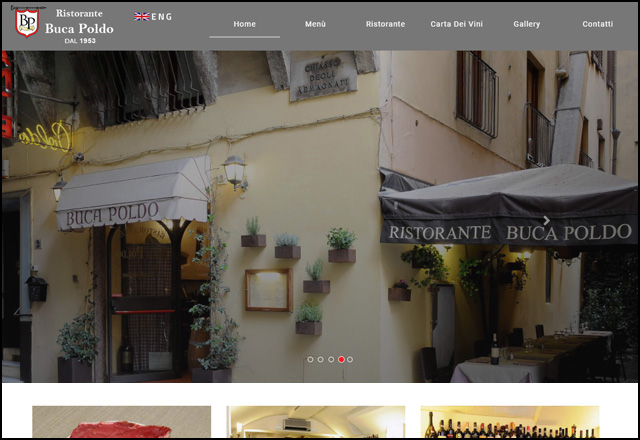The width and height of the screenshot is (640, 440).
Task: Open the raw meat thumbnail card
Action: pos(122,422)
